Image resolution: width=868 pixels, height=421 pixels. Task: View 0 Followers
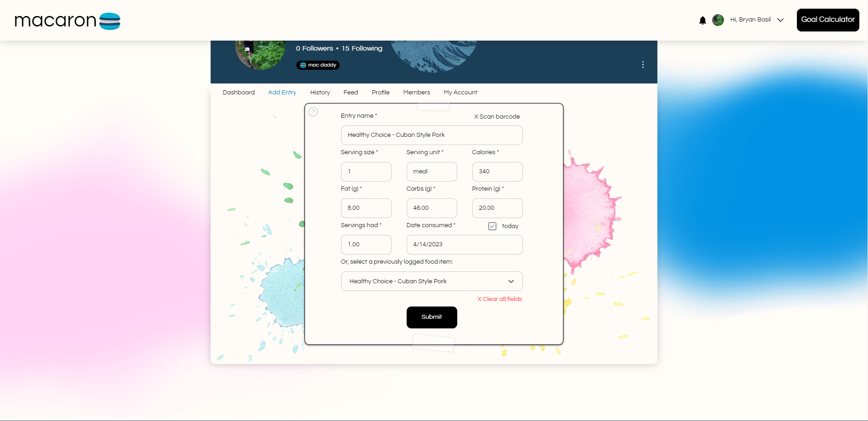tap(314, 48)
